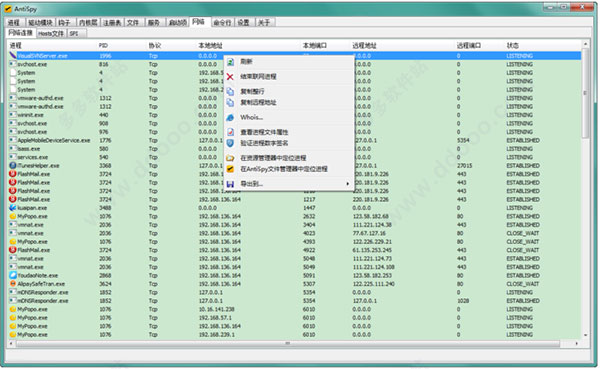This screenshot has width=600, height=369.
Task: Select the 网络连接 sub-tab
Action: (21, 33)
